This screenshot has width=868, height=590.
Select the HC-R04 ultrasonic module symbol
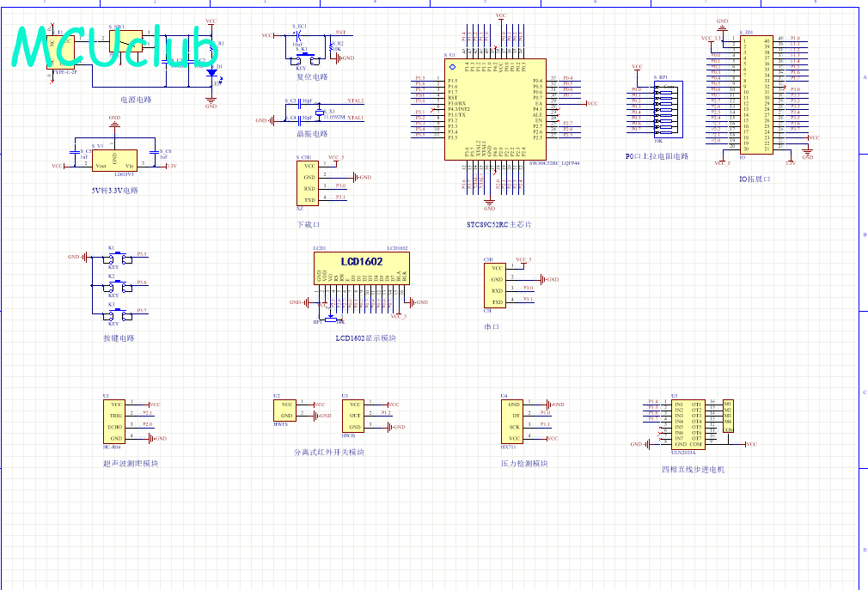coord(115,420)
